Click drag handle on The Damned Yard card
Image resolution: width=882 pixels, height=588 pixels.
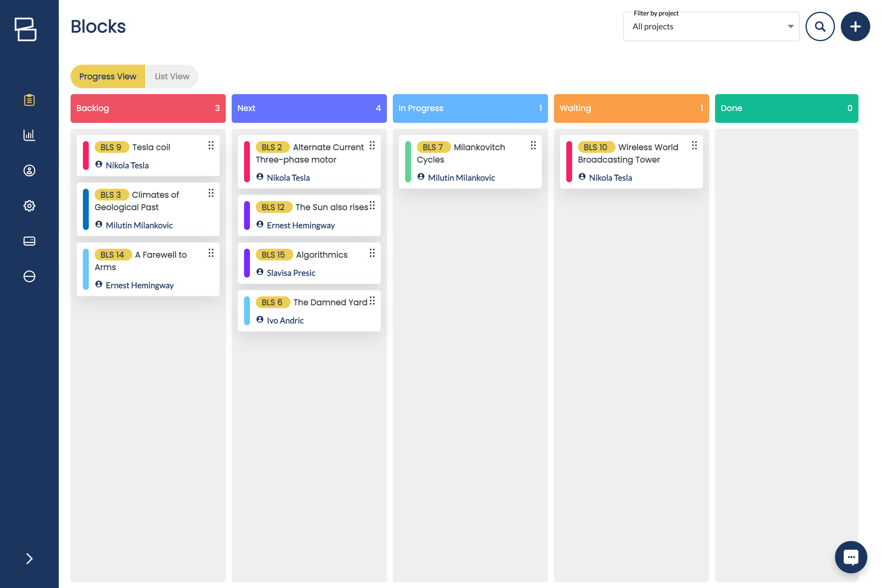click(x=372, y=300)
